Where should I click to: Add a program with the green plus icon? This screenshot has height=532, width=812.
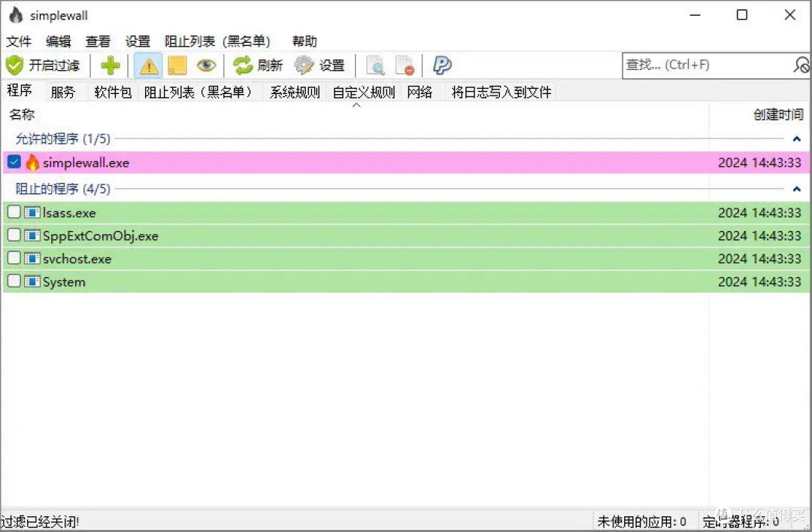pyautogui.click(x=110, y=65)
